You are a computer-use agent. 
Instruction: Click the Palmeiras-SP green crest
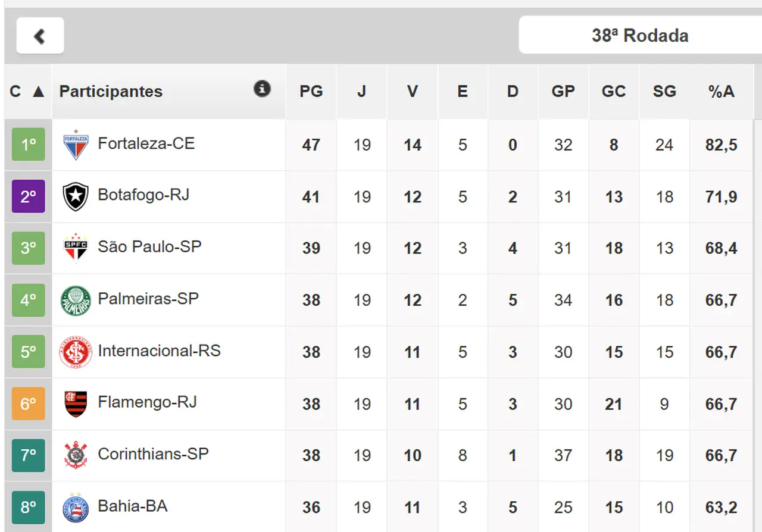tap(76, 300)
